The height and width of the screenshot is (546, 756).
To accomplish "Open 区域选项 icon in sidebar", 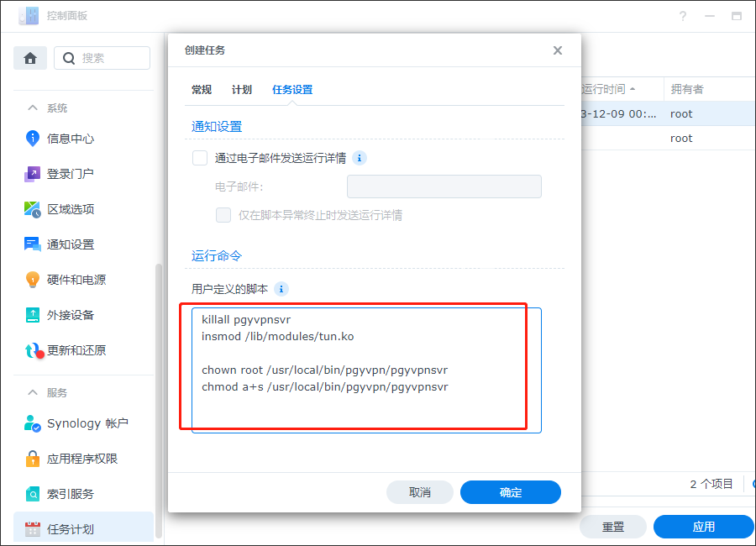I will coord(32,209).
